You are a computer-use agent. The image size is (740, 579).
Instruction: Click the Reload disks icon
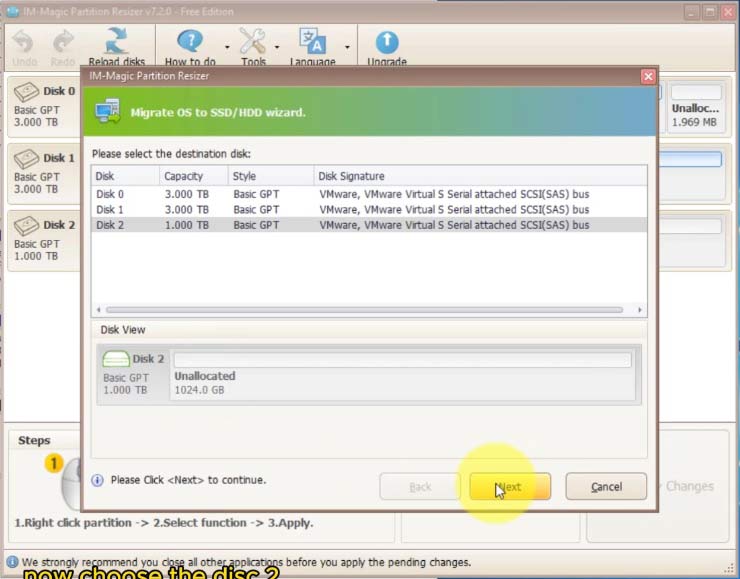pyautogui.click(x=116, y=41)
